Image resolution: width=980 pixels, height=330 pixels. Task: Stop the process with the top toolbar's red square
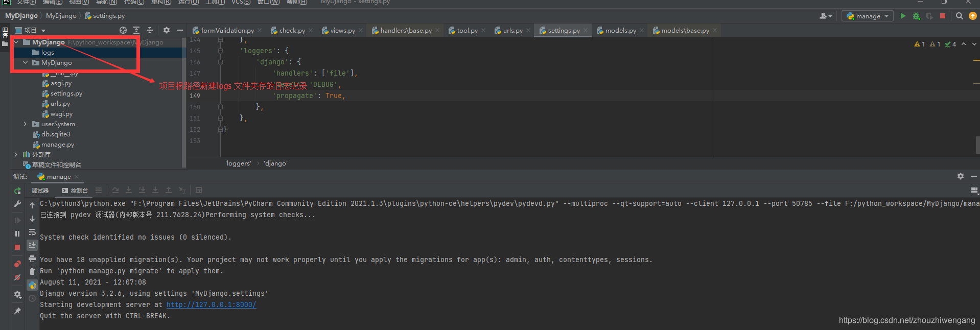click(943, 16)
